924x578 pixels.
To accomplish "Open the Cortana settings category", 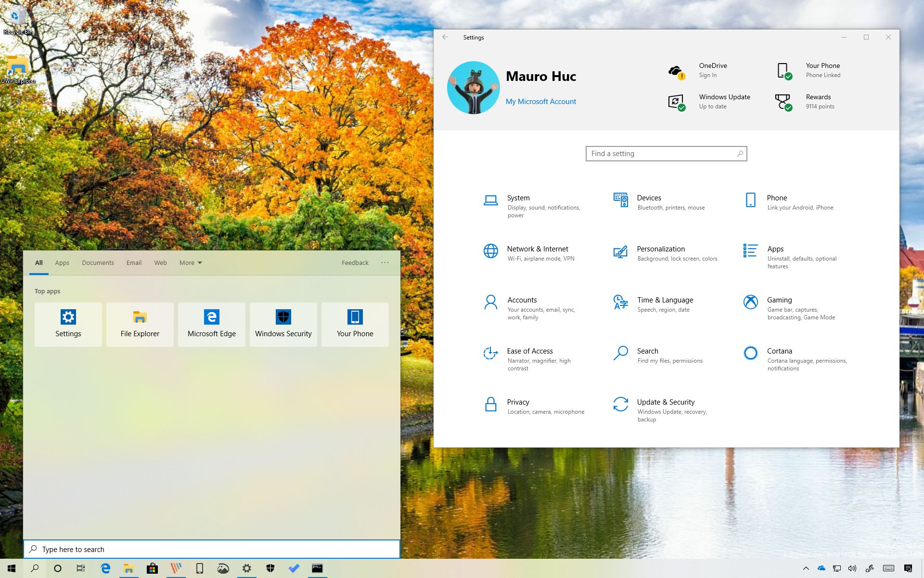I will tap(794, 359).
